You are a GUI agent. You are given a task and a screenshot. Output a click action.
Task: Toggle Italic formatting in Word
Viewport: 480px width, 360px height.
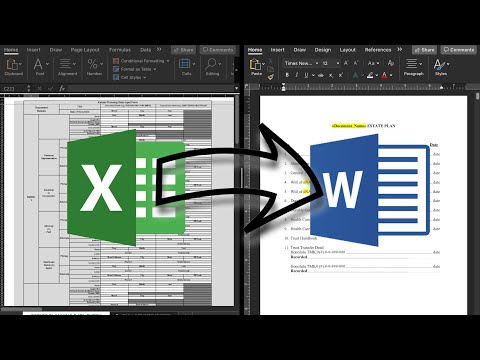pyautogui.click(x=296, y=75)
